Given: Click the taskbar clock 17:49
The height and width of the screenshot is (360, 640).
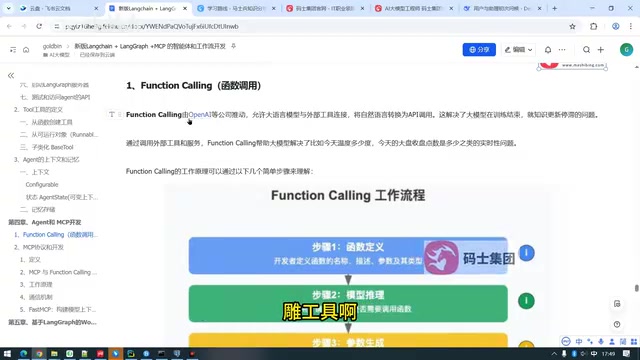Looking at the screenshot, I should 608,353.
